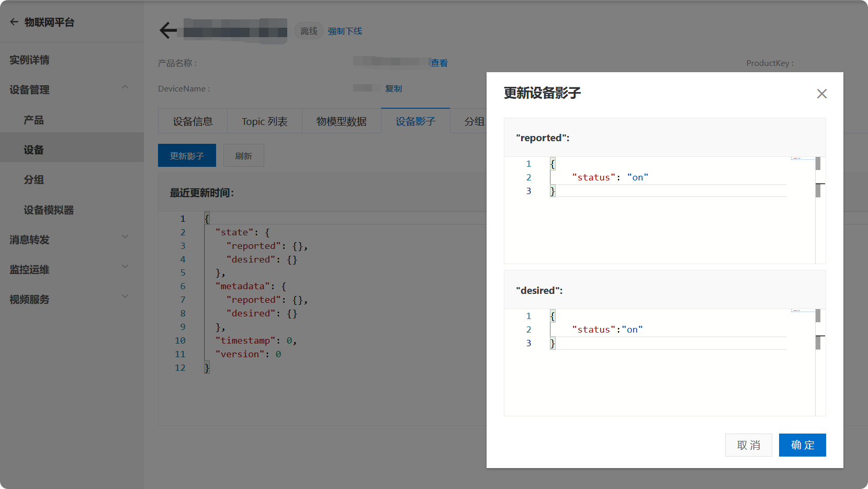Screen dimensions: 868x489
Task: Expand the 视频服务 sidebar menu
Action: tap(125, 297)
